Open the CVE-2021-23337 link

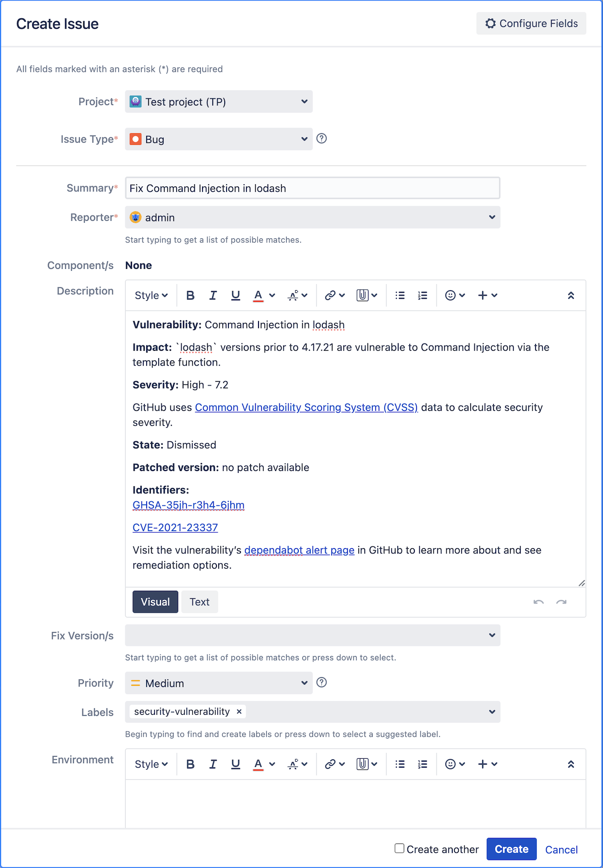pyautogui.click(x=175, y=527)
